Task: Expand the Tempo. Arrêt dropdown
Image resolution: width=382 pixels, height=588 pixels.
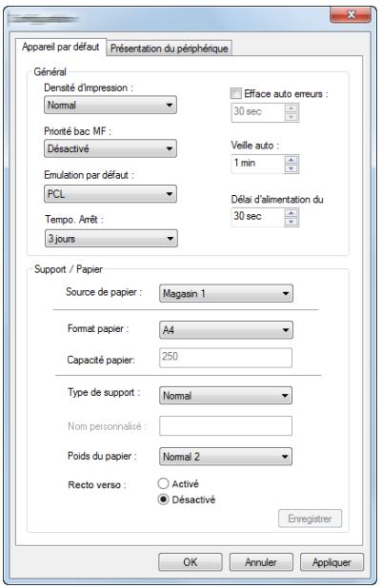Action: click(x=111, y=239)
